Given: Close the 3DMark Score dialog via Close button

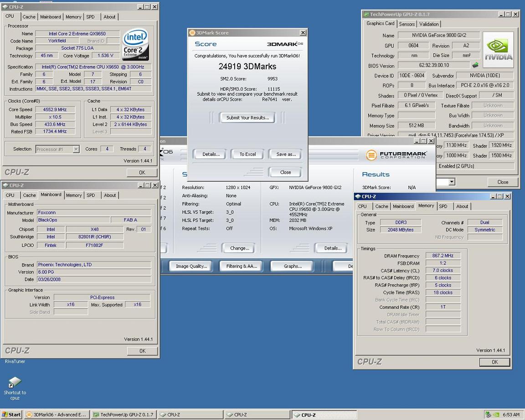Looking at the screenshot, I should point(285,172).
